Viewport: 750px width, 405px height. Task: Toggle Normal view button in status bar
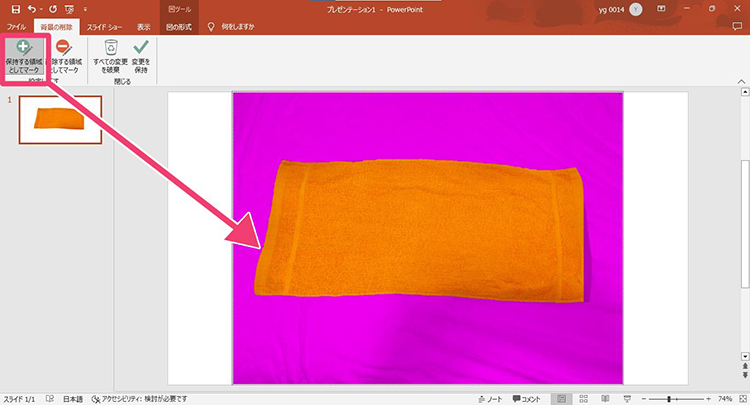click(x=560, y=397)
